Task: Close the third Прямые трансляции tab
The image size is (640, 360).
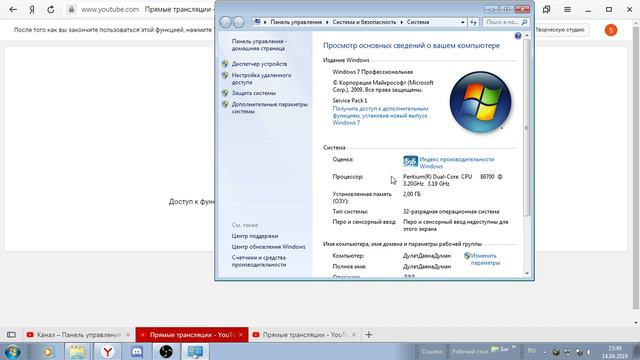Action: click(x=354, y=335)
